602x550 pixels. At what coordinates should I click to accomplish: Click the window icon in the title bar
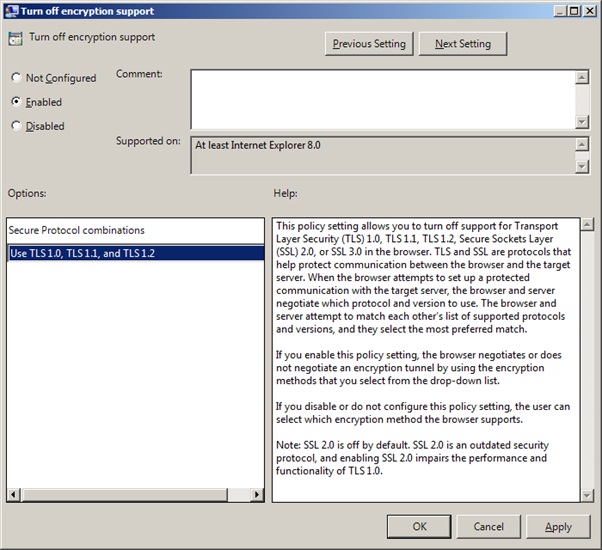pyautogui.click(x=12, y=11)
